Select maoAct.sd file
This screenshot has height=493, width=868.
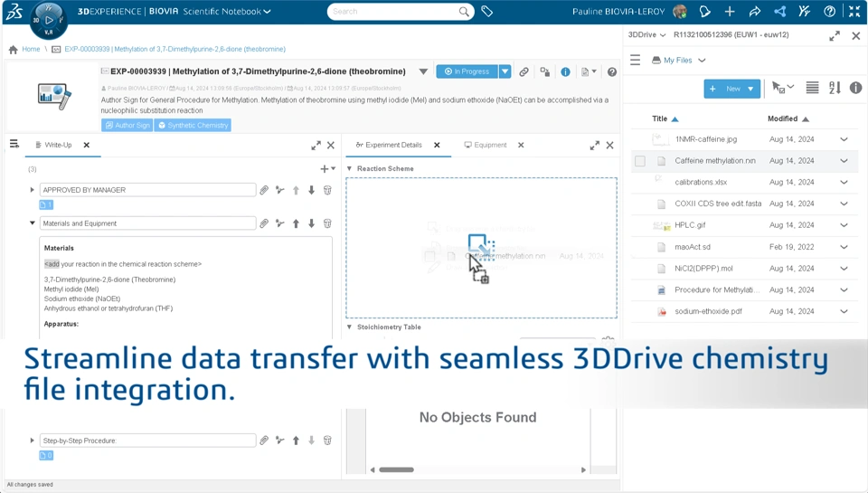693,247
